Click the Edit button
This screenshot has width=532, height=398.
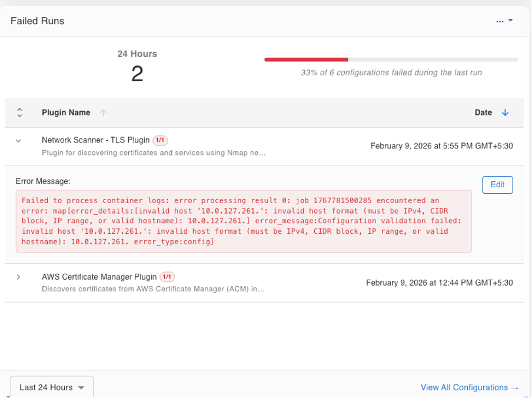497,185
